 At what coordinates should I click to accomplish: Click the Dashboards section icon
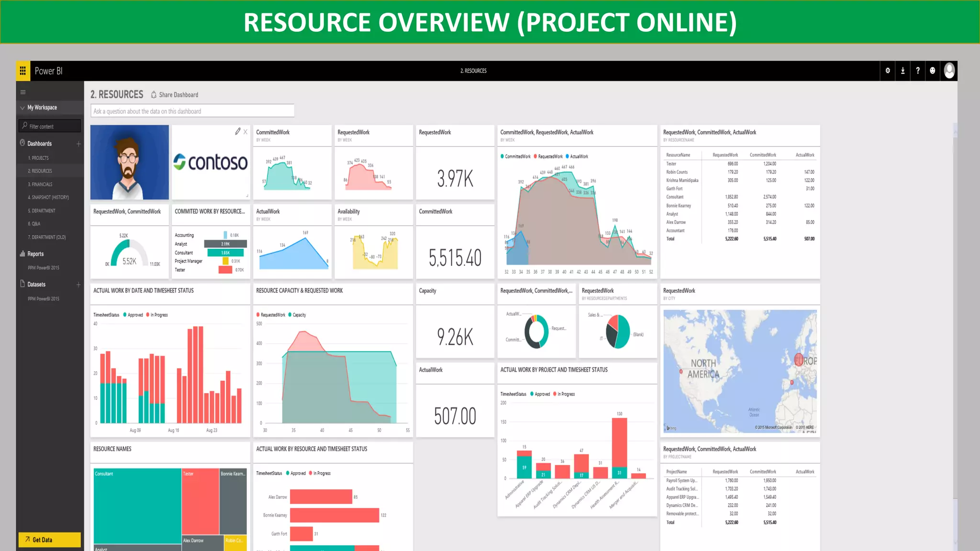[22, 143]
